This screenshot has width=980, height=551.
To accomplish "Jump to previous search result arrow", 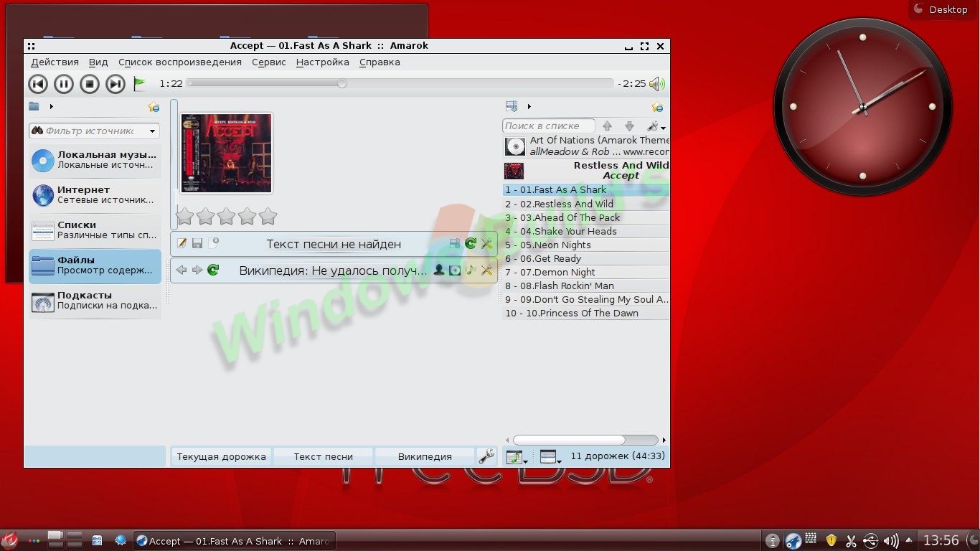I will 607,126.
